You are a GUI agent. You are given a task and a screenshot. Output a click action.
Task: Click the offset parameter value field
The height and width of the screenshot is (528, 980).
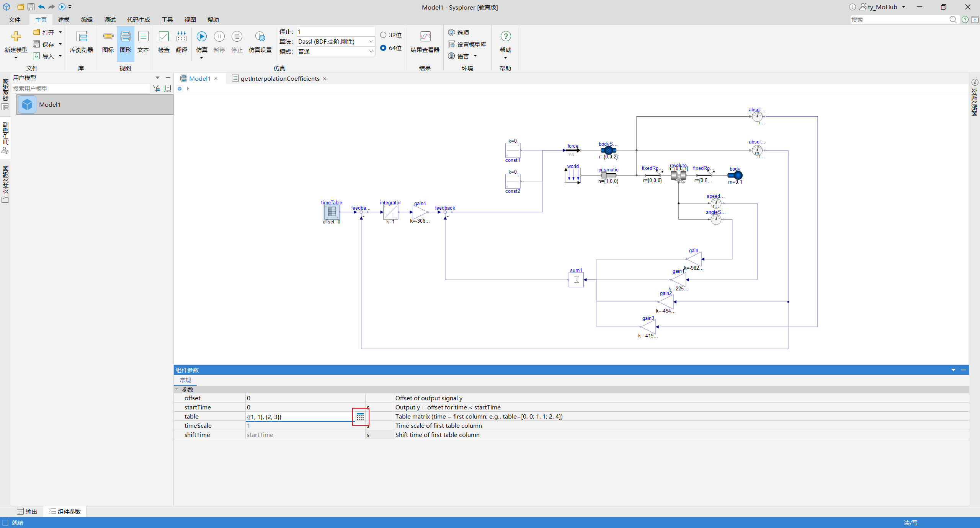(x=305, y=398)
